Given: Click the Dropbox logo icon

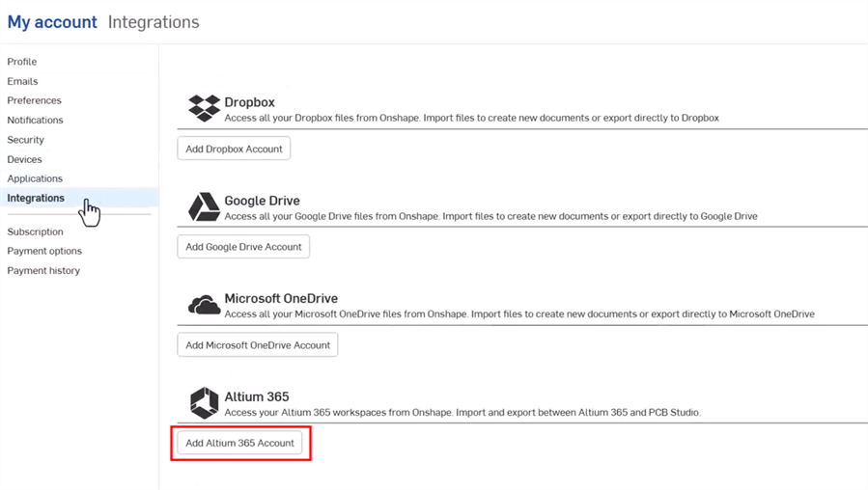Looking at the screenshot, I should point(204,108).
